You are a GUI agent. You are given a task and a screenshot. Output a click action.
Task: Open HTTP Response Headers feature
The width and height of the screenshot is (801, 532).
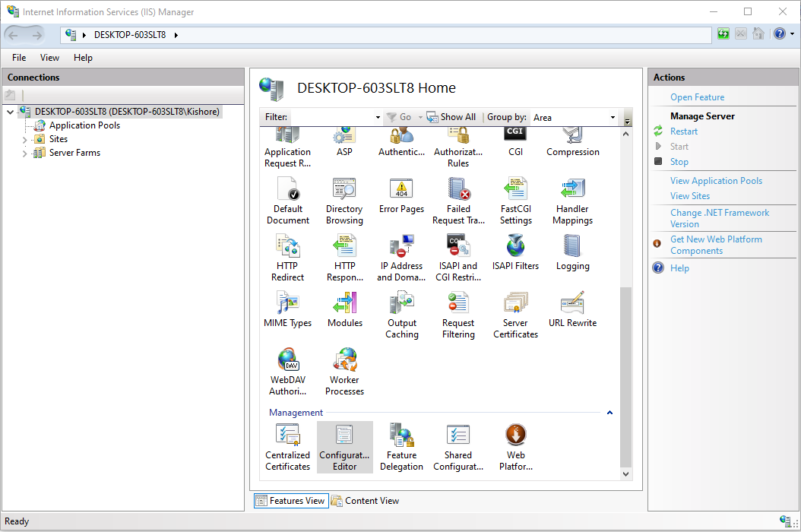345,258
